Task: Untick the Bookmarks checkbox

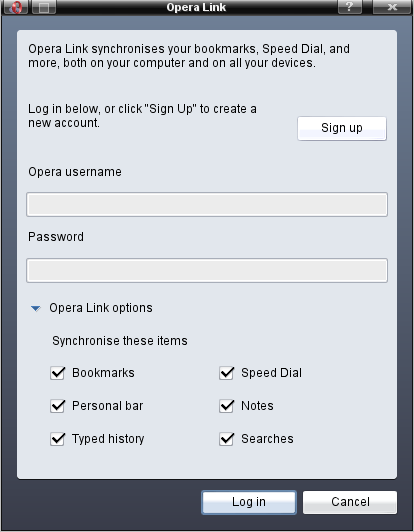Action: tap(57, 373)
